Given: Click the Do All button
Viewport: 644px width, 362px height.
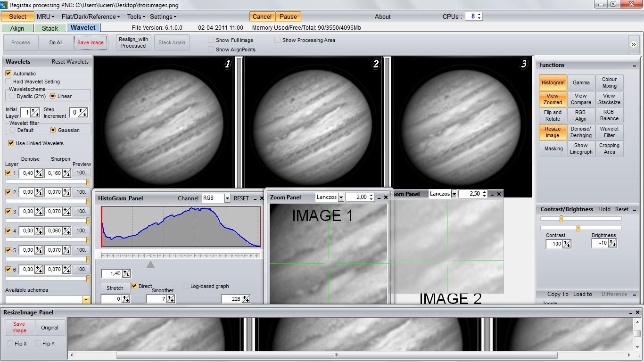Looking at the screenshot, I should pos(56,42).
